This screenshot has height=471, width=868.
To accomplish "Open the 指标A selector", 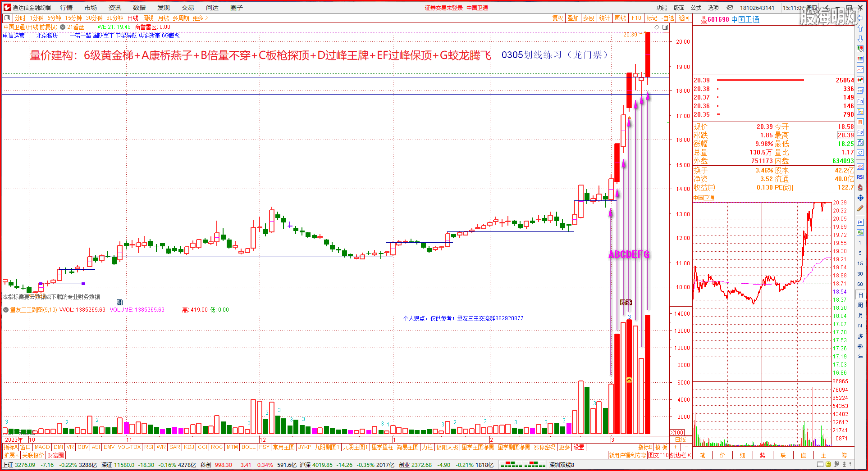I will pos(10,447).
